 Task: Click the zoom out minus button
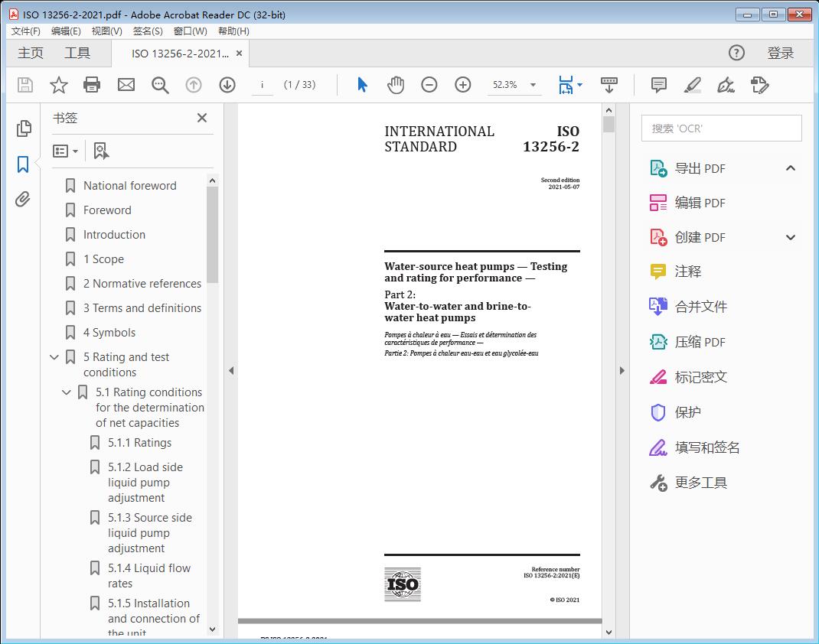coord(429,85)
